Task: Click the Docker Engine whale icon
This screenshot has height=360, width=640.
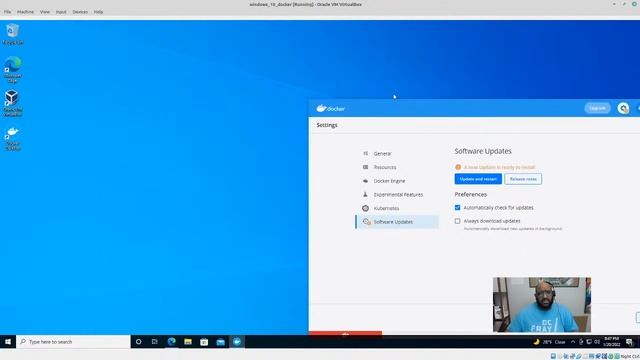Action: click(x=365, y=181)
